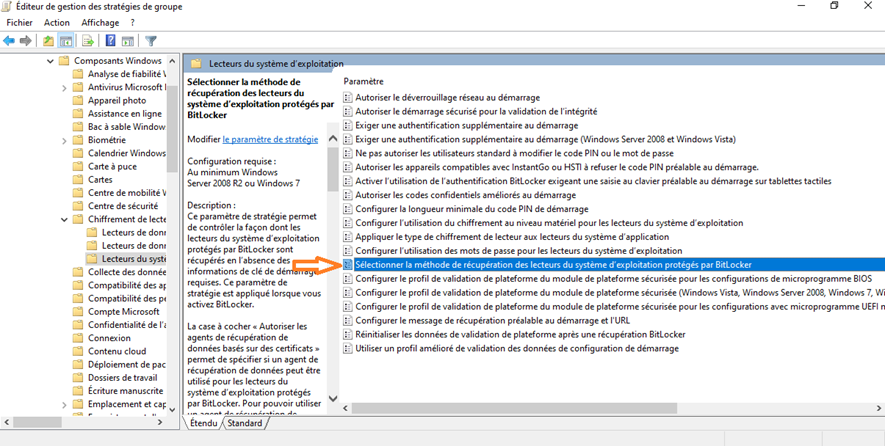This screenshot has width=885, height=446.
Task: Select the Lecteurs du système tree item
Action: point(134,259)
